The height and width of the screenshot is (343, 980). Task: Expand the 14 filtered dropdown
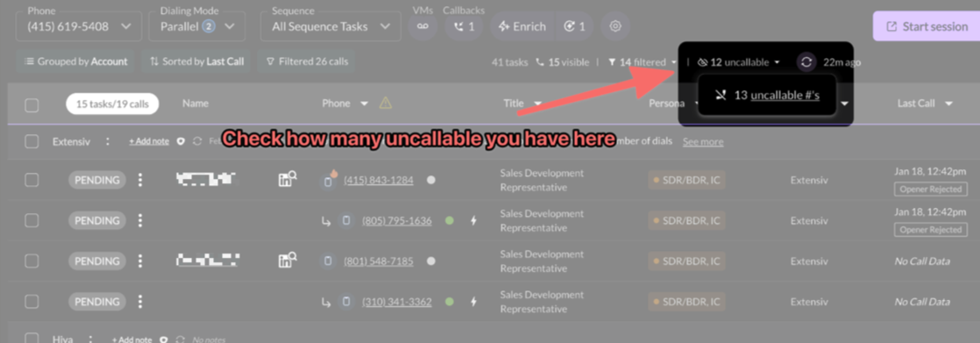[643, 62]
